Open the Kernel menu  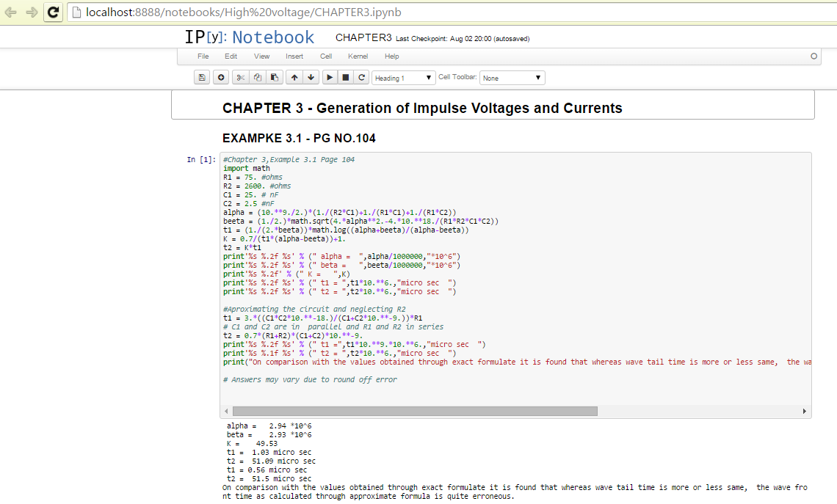click(x=358, y=56)
